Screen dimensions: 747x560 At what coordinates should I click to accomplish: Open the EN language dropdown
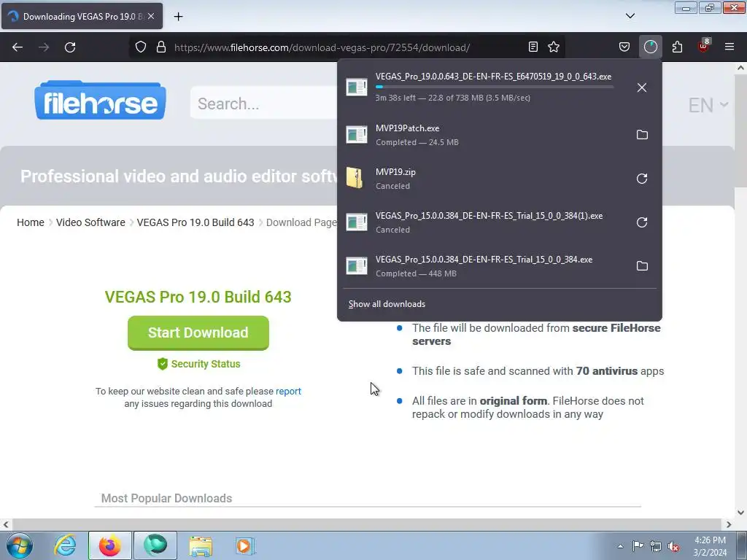pyautogui.click(x=708, y=105)
